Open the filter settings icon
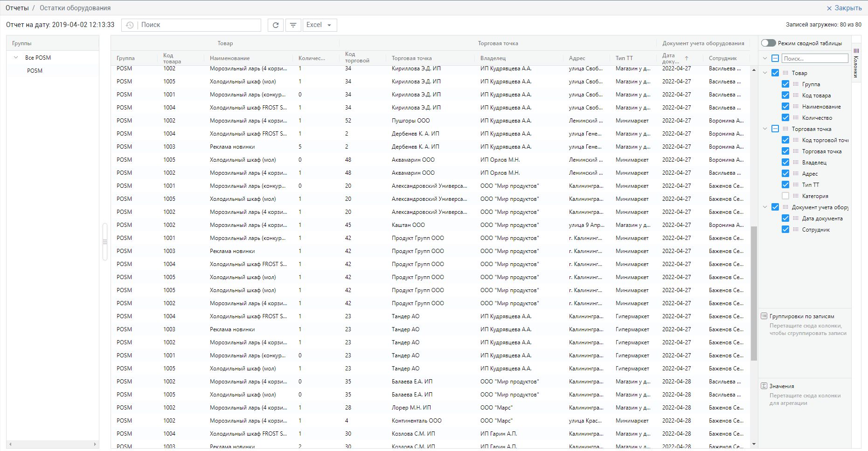The width and height of the screenshot is (868, 451). pyautogui.click(x=293, y=25)
